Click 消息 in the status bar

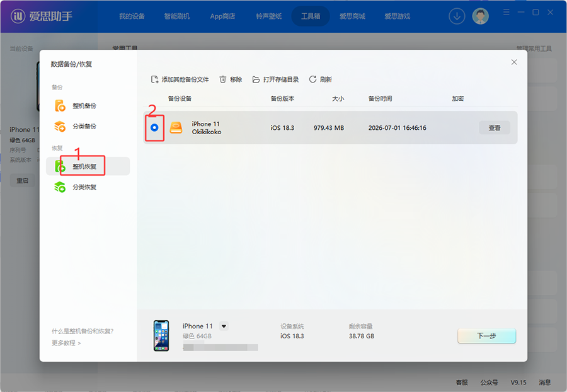pyautogui.click(x=545, y=383)
